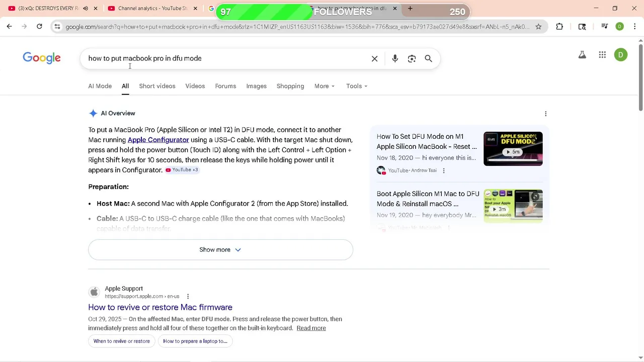Close the xQc YouTube tab
The height and width of the screenshot is (362, 644).
point(95,9)
